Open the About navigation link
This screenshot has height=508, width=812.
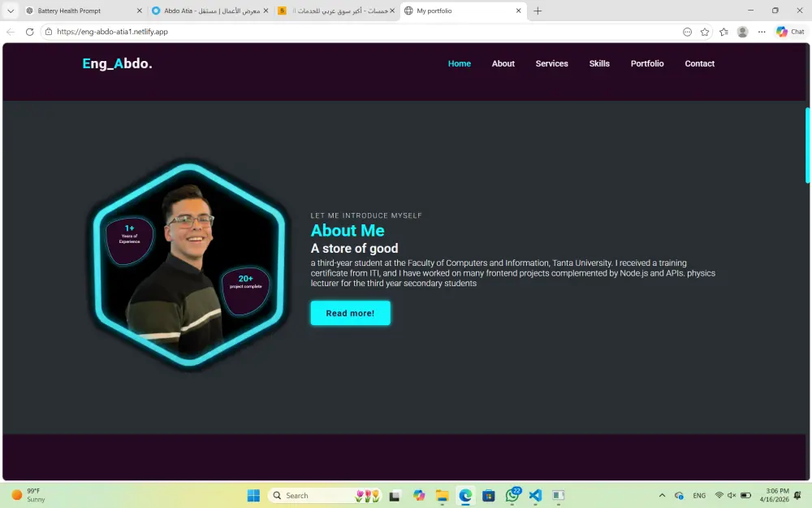[503, 63]
